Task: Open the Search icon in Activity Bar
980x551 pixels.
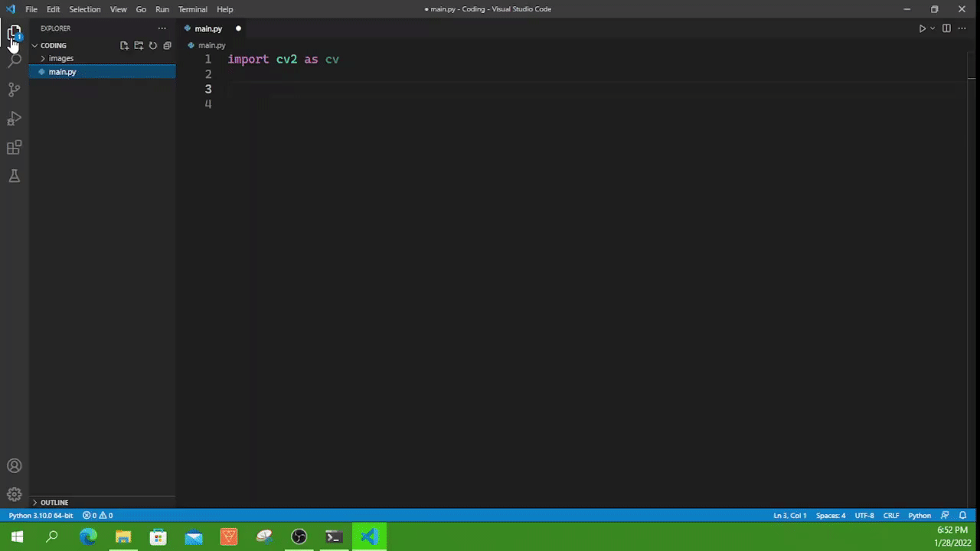Action: pos(14,60)
